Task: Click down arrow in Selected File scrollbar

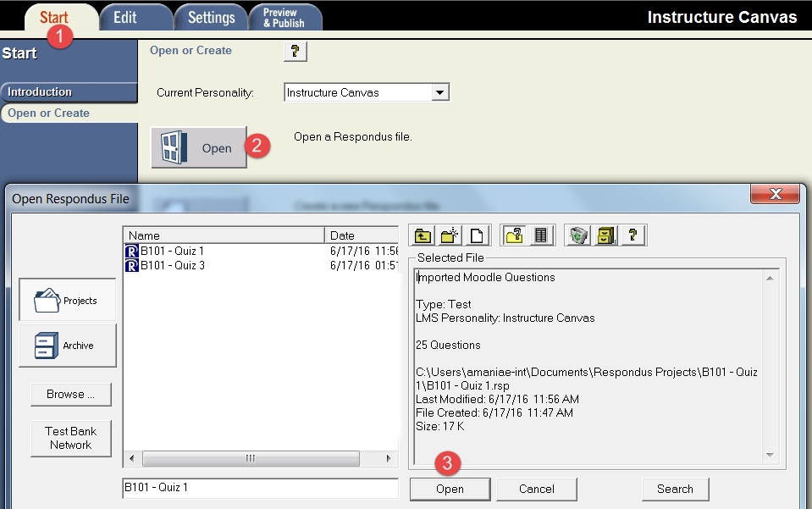Action: (x=770, y=455)
